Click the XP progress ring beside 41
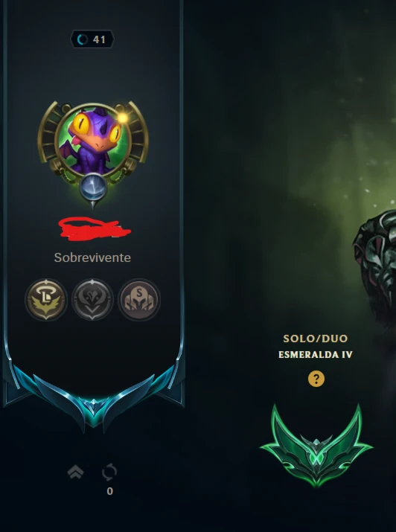Image resolution: width=396 pixels, height=532 pixels. pos(83,39)
